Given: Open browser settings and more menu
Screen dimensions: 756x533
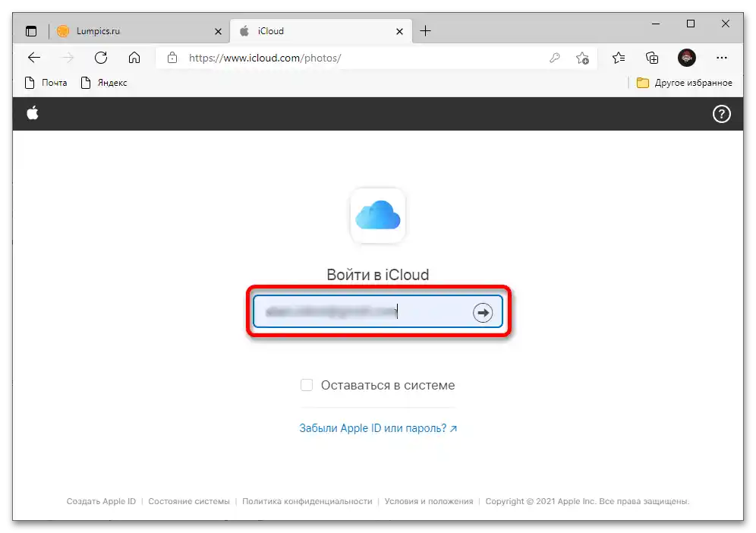Looking at the screenshot, I should [x=721, y=58].
